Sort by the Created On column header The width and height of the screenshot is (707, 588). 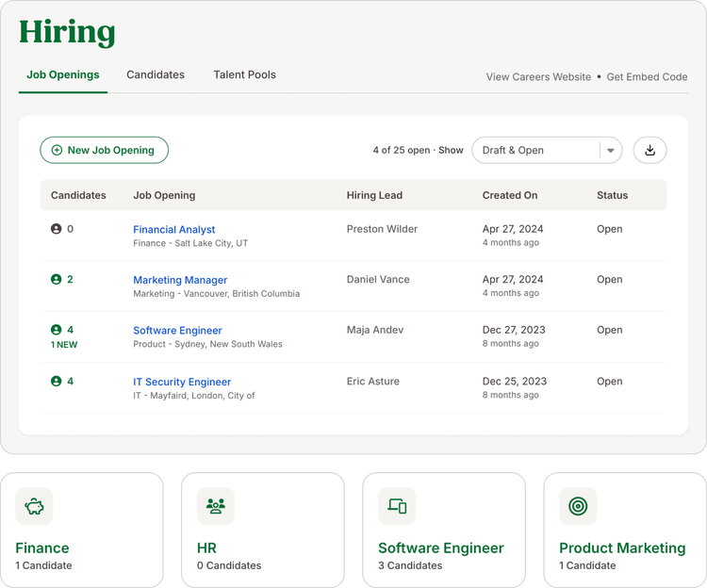tap(510, 195)
